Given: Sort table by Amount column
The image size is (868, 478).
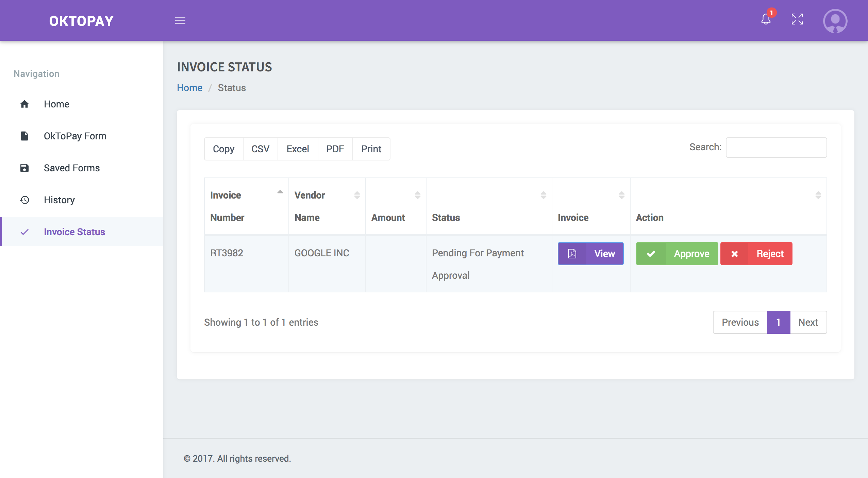Looking at the screenshot, I should click(x=396, y=206).
